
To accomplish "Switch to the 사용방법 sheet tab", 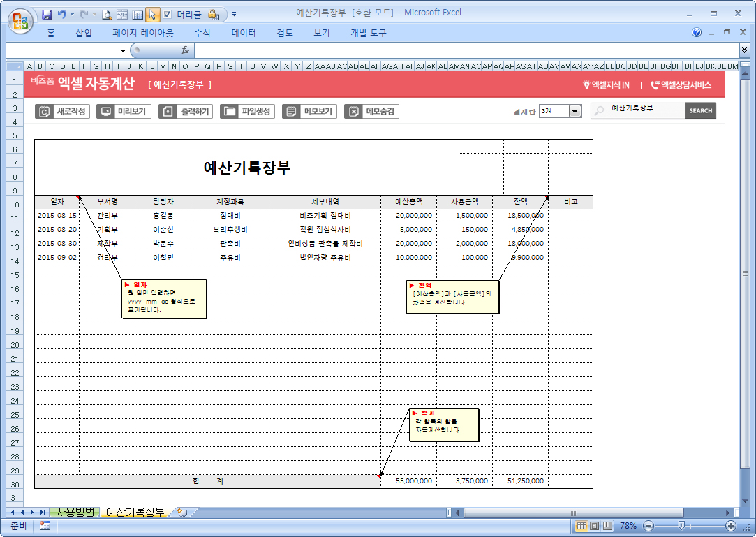I will [75, 513].
